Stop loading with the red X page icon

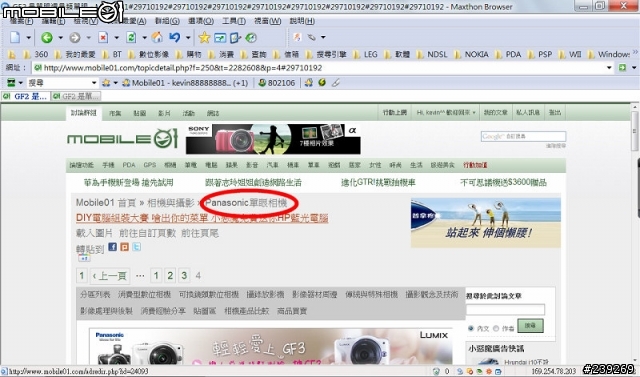(103, 38)
